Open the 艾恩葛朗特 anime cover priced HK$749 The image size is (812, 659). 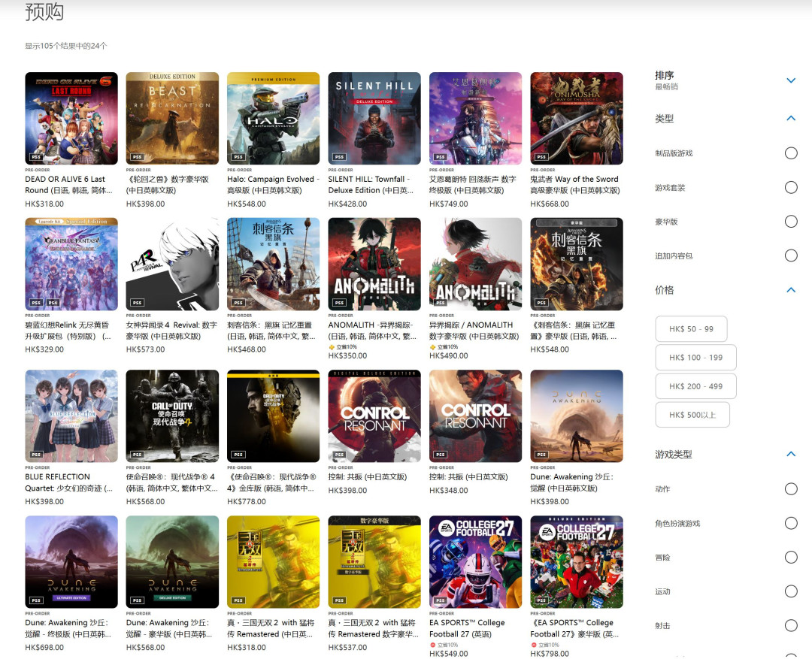(475, 119)
